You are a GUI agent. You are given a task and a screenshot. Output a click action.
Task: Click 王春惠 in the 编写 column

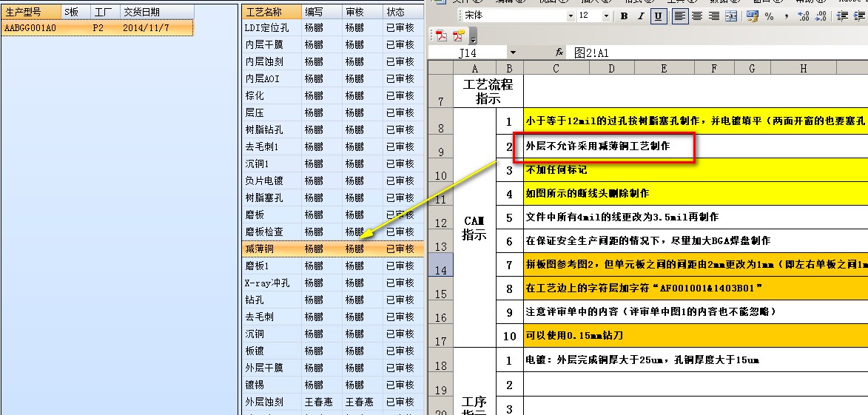[319, 402]
